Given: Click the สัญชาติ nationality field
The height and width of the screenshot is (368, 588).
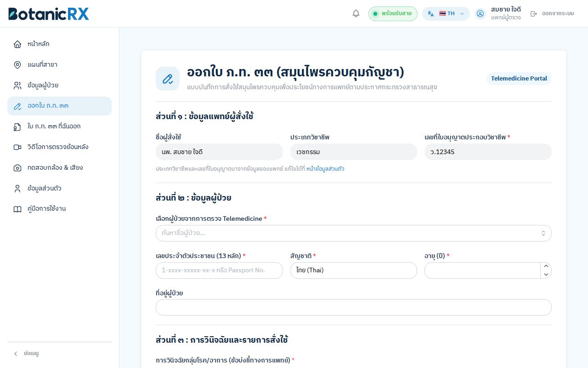Looking at the screenshot, I should tap(354, 270).
